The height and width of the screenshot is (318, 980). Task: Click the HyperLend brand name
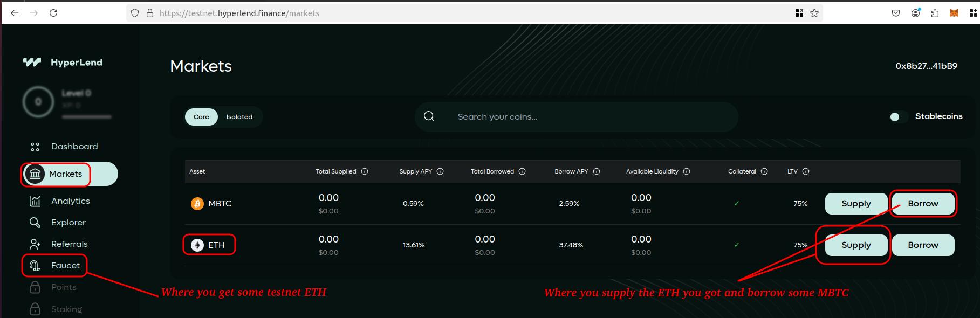77,62
